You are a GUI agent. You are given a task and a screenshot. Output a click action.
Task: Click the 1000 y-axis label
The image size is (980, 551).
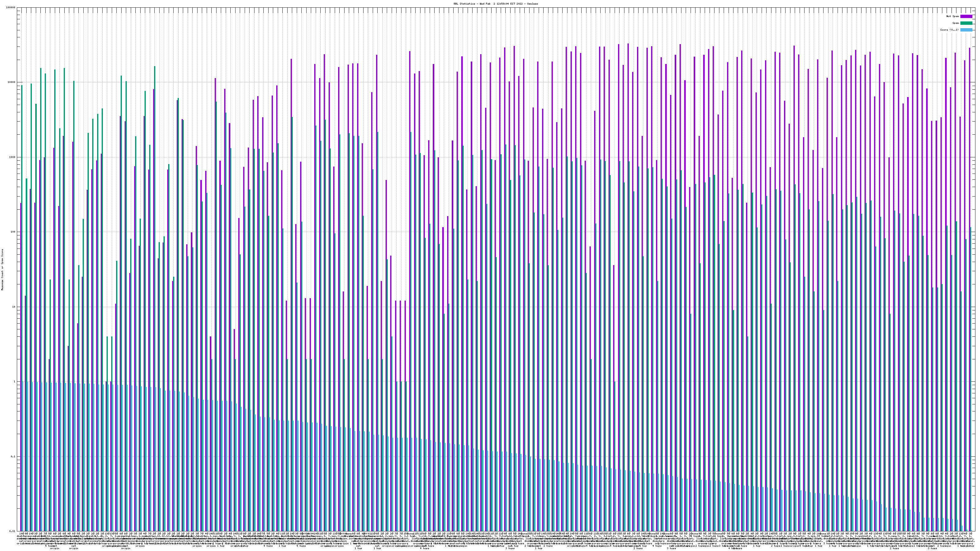(13, 157)
